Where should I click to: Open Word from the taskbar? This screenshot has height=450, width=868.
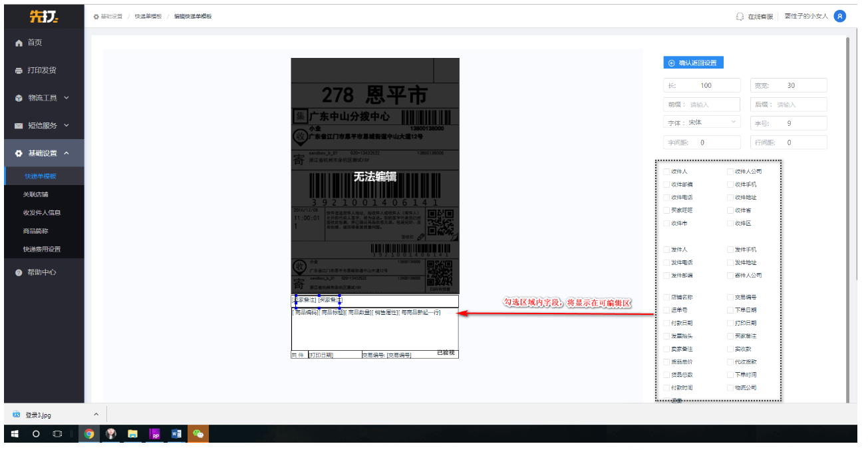pos(176,433)
